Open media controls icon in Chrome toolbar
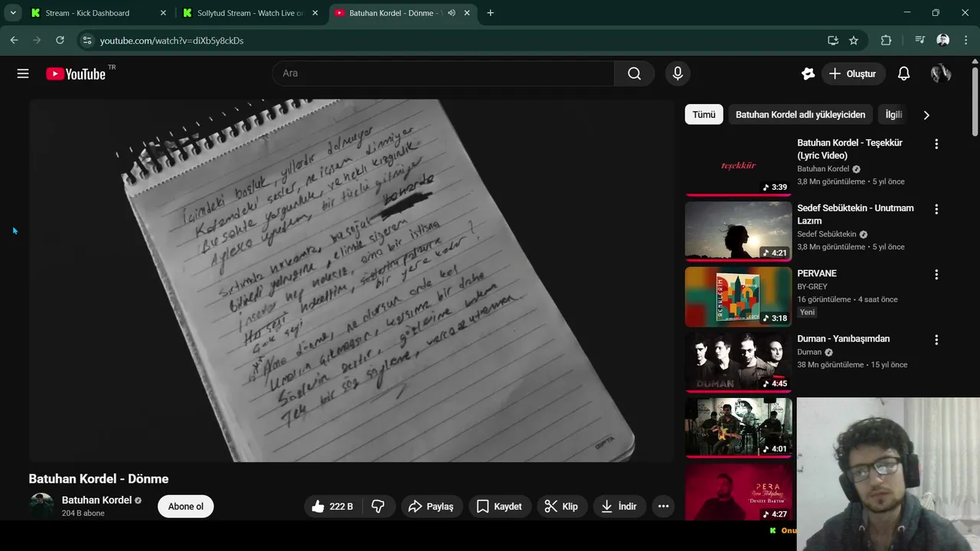 pos(920,40)
